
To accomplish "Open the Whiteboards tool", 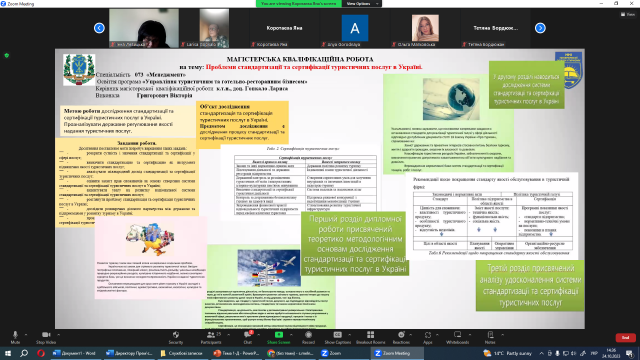I will 458,337.
